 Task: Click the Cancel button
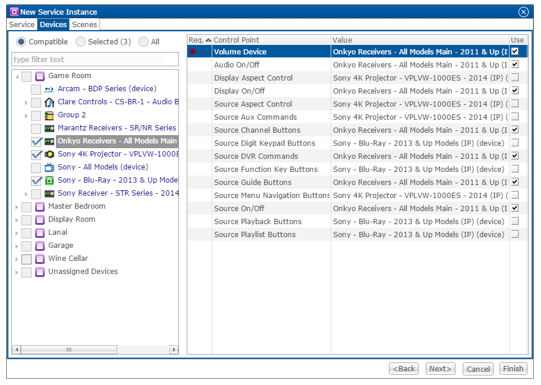478,369
